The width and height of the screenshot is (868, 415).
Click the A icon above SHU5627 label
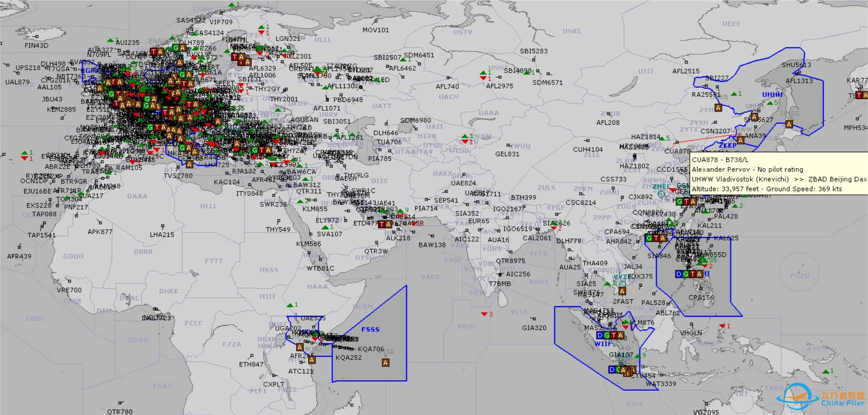click(754, 117)
